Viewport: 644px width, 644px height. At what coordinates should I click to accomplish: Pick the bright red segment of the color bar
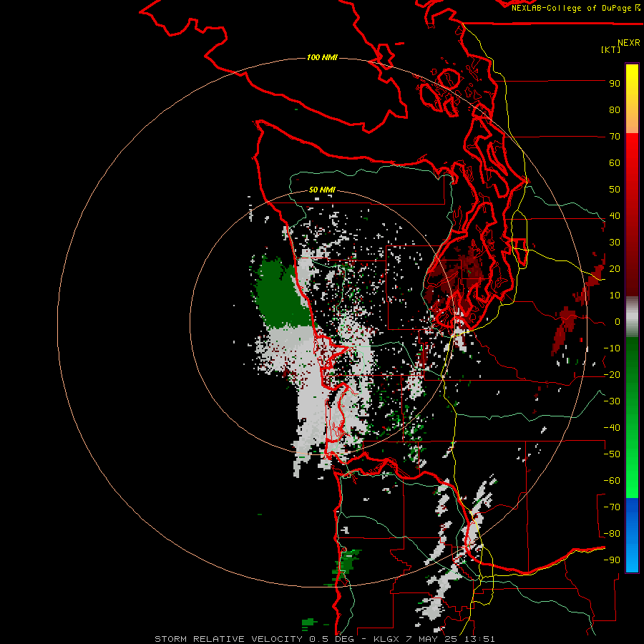click(x=632, y=152)
